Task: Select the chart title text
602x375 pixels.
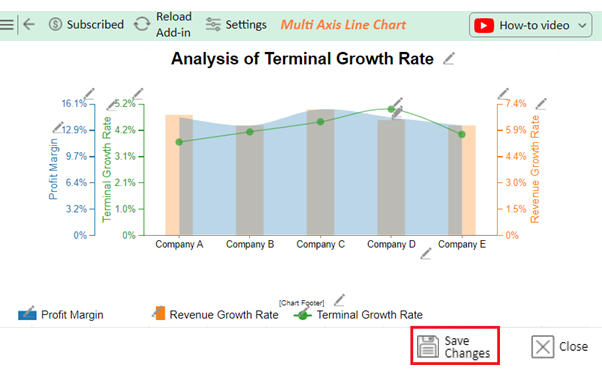Action: tap(302, 59)
